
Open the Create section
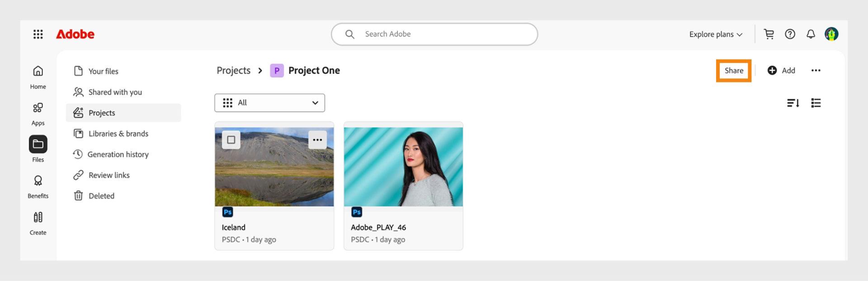pyautogui.click(x=38, y=222)
